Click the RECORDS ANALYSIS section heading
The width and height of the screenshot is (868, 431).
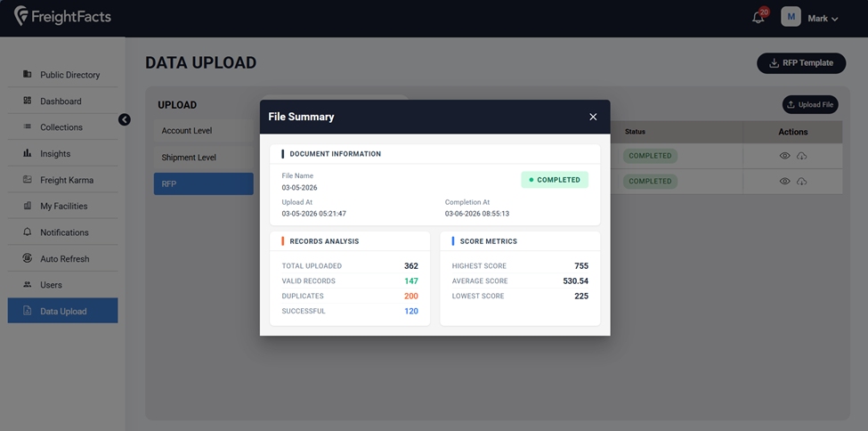click(x=324, y=241)
